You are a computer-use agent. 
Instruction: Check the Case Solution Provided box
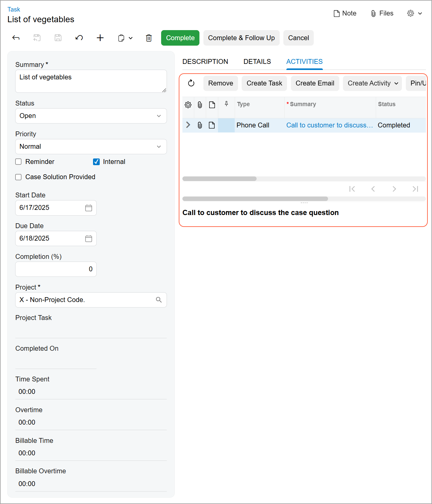tap(19, 177)
